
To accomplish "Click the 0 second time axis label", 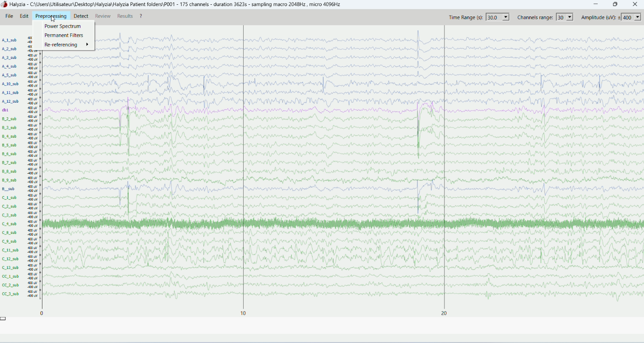I will (42, 313).
